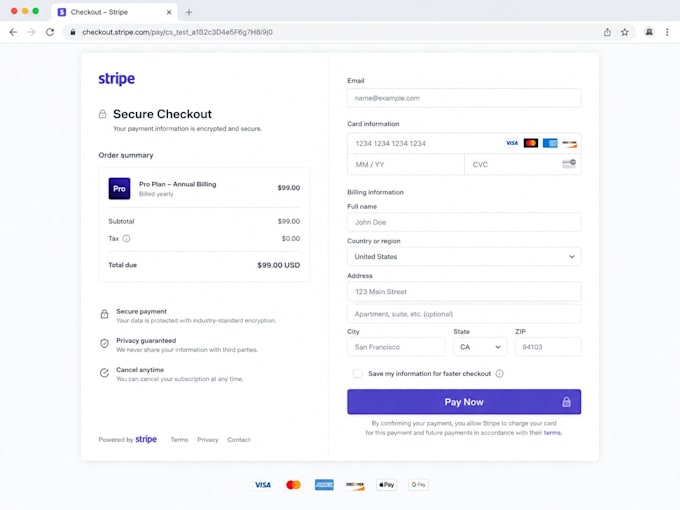
Task: Click the Full name input field
Action: click(464, 222)
